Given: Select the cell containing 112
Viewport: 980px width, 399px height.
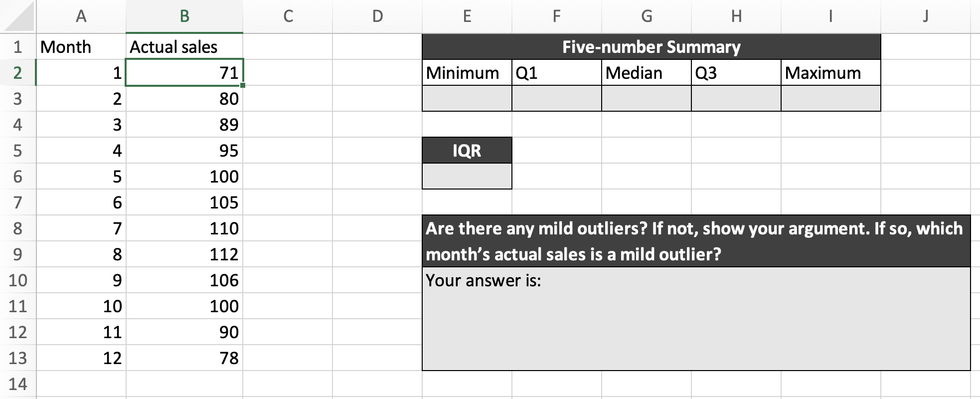Looking at the screenshot, I should 184,254.
